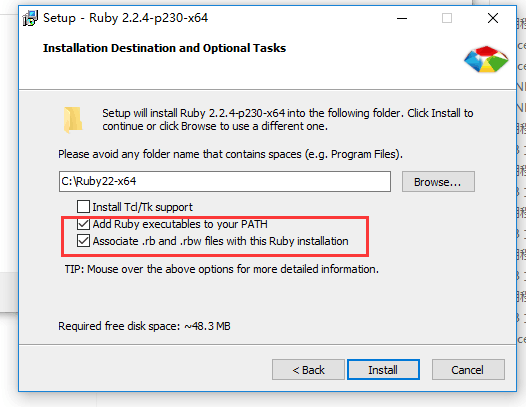Click the TIP mouse over options text
The image size is (526, 407).
coord(222,269)
